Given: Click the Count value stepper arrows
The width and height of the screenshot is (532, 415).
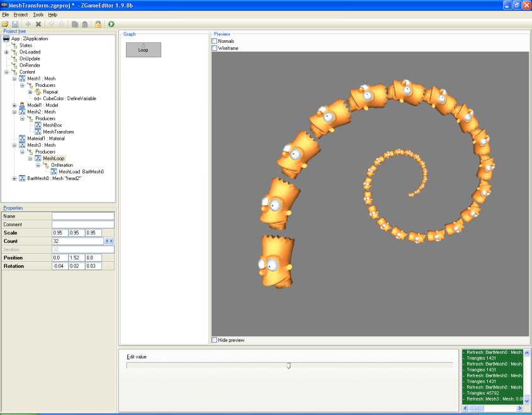Looking at the screenshot, I should tap(109, 241).
